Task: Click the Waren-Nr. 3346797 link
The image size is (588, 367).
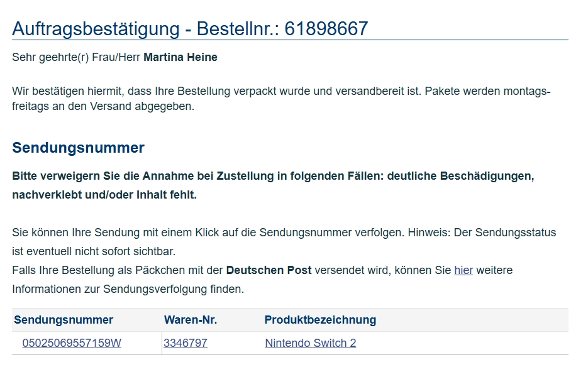Action: 186,343
